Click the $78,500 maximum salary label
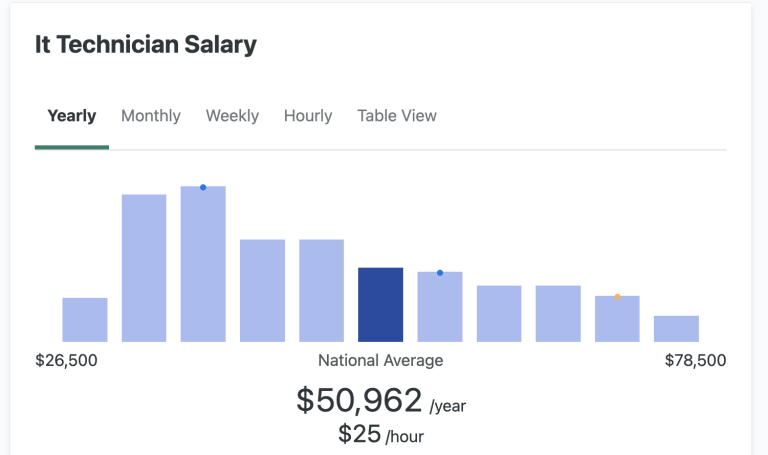This screenshot has width=768, height=455. coord(695,360)
